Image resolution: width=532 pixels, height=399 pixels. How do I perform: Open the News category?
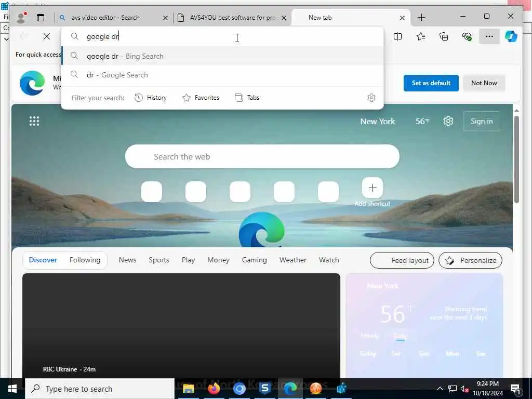coord(128,260)
